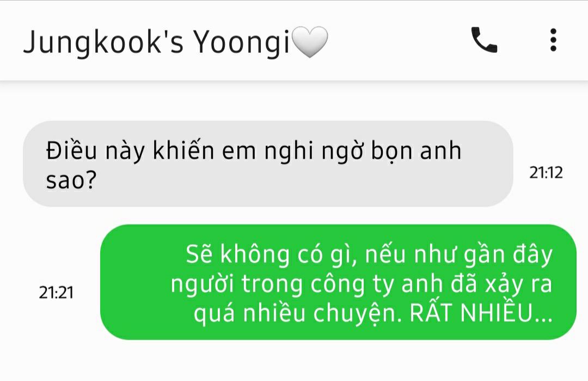Tap the 21:21 timestamp
Screen dimensions: 588x381
point(56,292)
